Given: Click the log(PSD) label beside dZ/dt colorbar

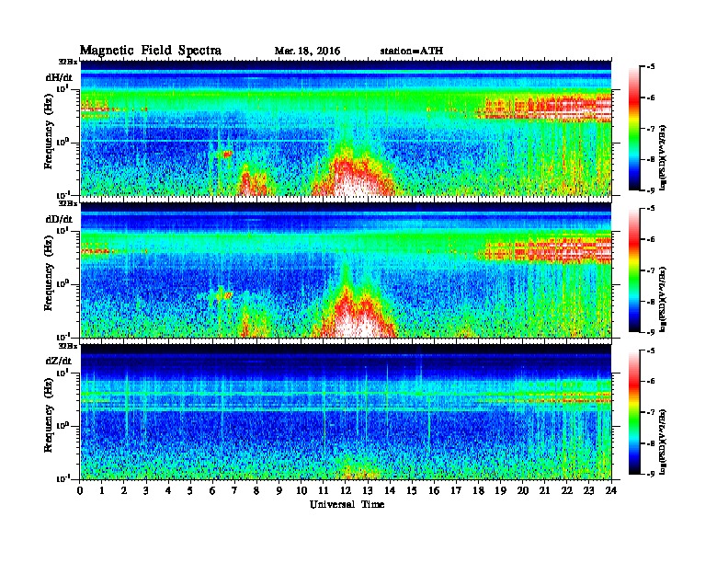Looking at the screenshot, I should coord(663,441).
